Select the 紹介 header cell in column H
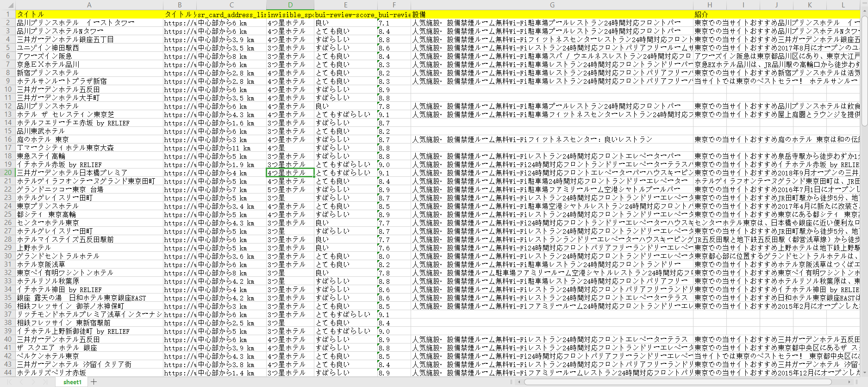Image resolution: width=868 pixels, height=387 pixels. tap(709, 14)
